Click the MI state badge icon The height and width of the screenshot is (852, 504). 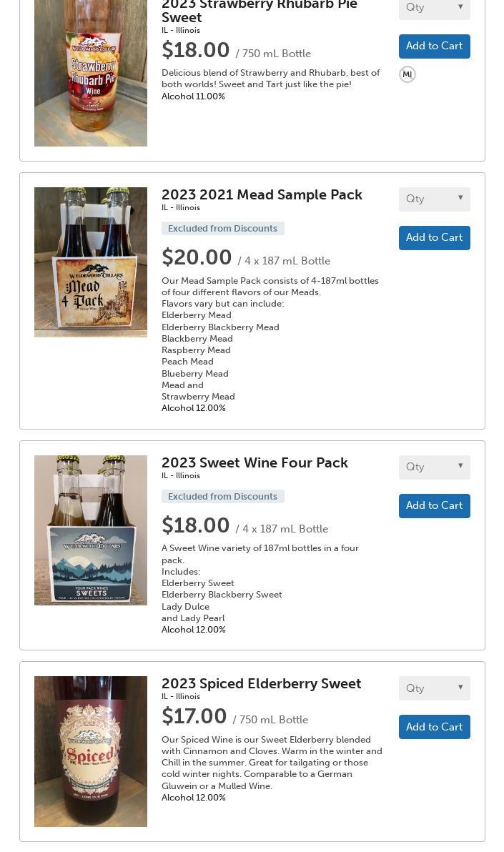coord(407,74)
